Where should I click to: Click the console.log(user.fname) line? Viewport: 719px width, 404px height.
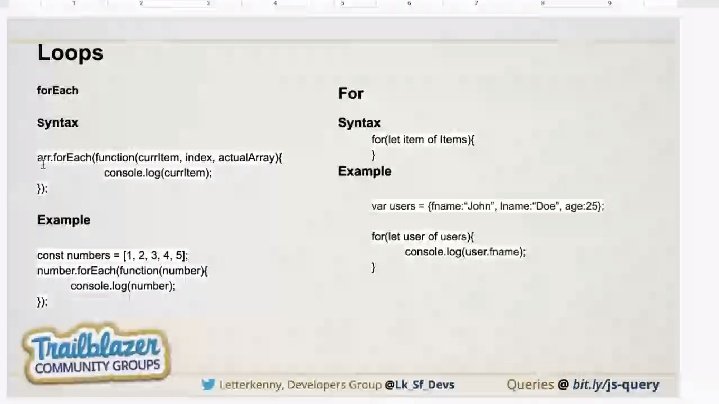click(x=465, y=252)
